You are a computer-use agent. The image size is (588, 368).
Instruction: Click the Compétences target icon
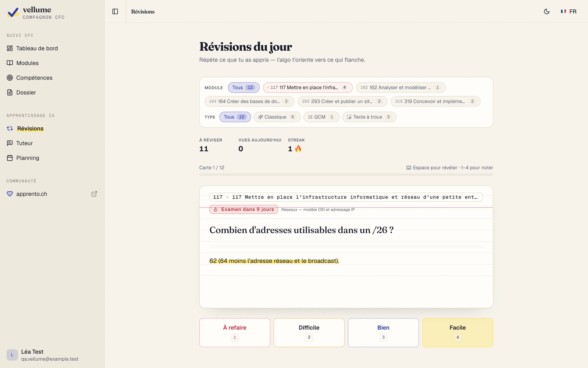[x=10, y=78]
